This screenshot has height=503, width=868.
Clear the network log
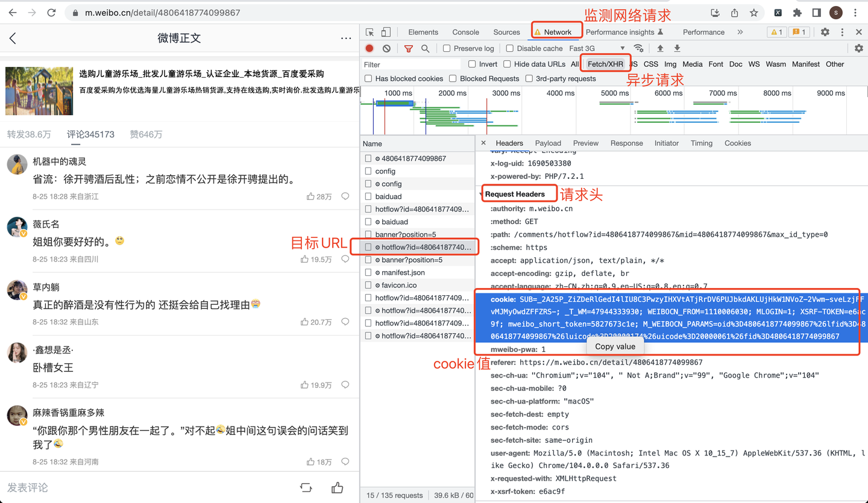tap(386, 48)
